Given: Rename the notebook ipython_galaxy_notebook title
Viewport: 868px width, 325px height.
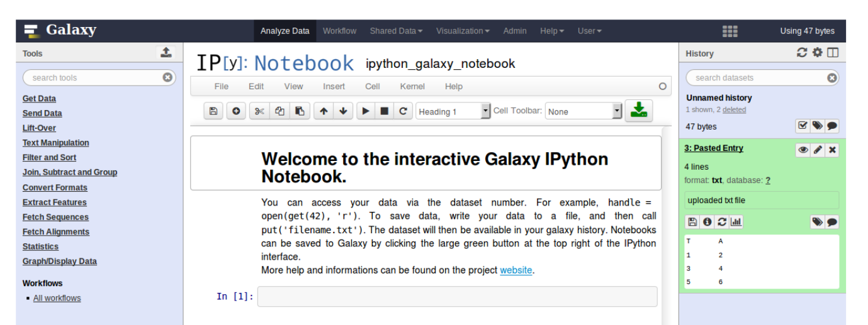Looking at the screenshot, I should pyautogui.click(x=441, y=63).
